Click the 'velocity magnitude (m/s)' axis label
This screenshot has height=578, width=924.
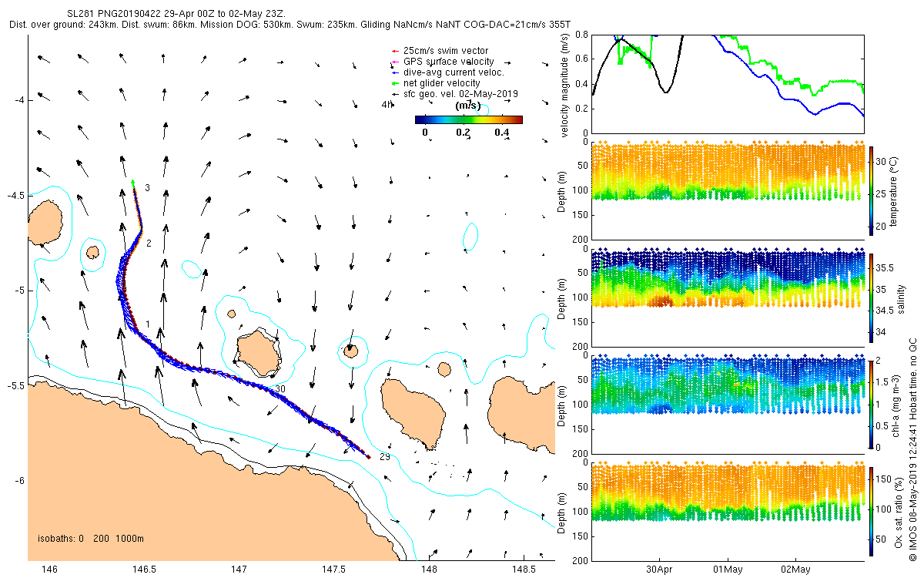(x=564, y=86)
